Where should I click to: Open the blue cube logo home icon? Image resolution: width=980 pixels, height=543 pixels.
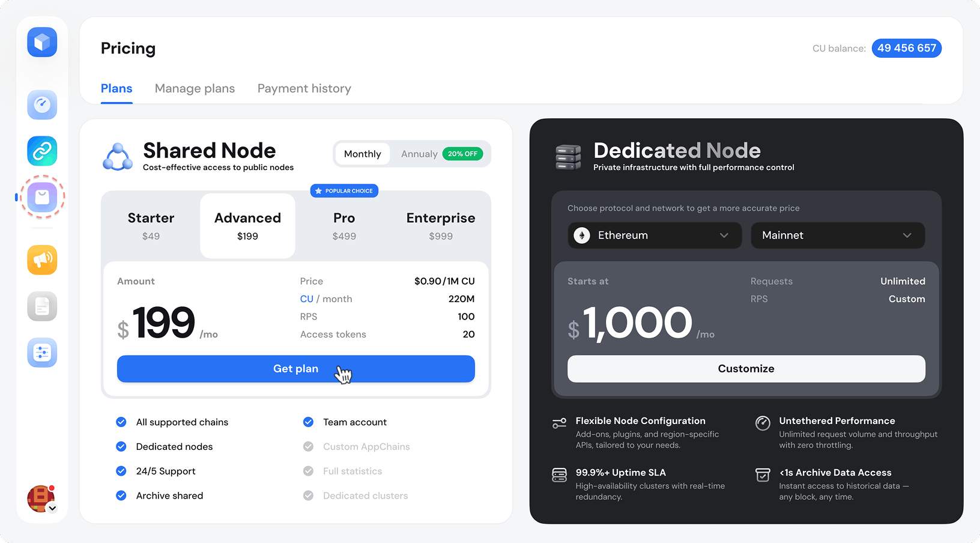point(42,42)
